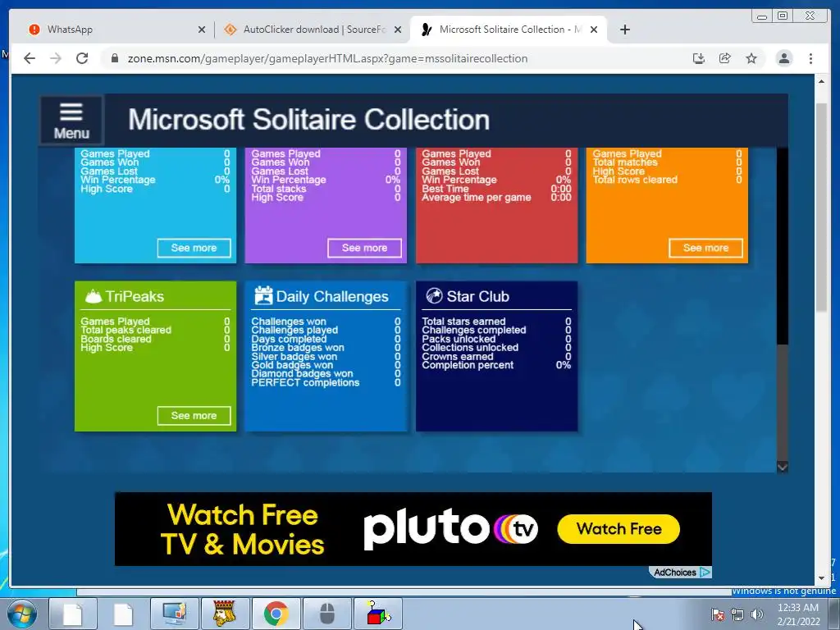Click the install app icon in address bar
Viewport: 840px width, 630px height.
coord(699,58)
